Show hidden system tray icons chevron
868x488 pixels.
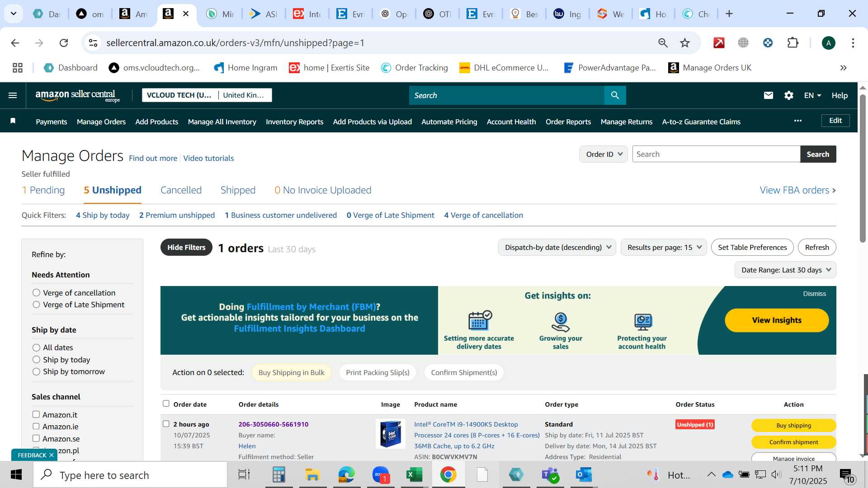coord(711,474)
